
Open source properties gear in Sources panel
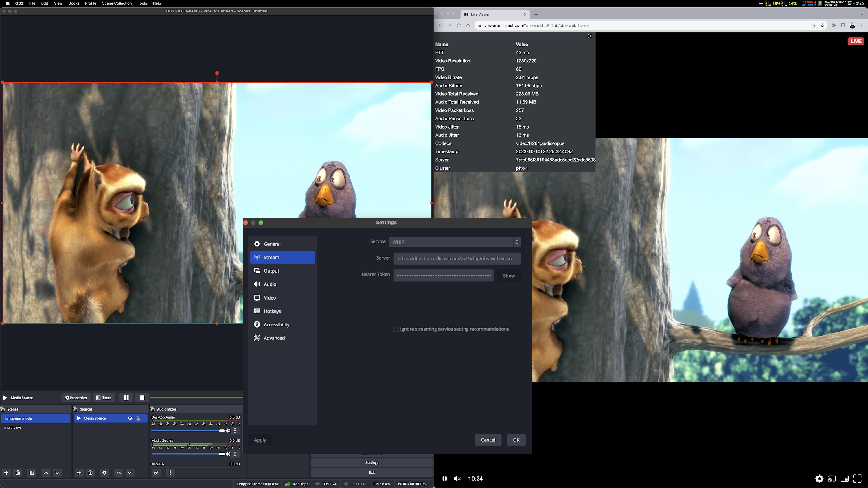pyautogui.click(x=104, y=473)
